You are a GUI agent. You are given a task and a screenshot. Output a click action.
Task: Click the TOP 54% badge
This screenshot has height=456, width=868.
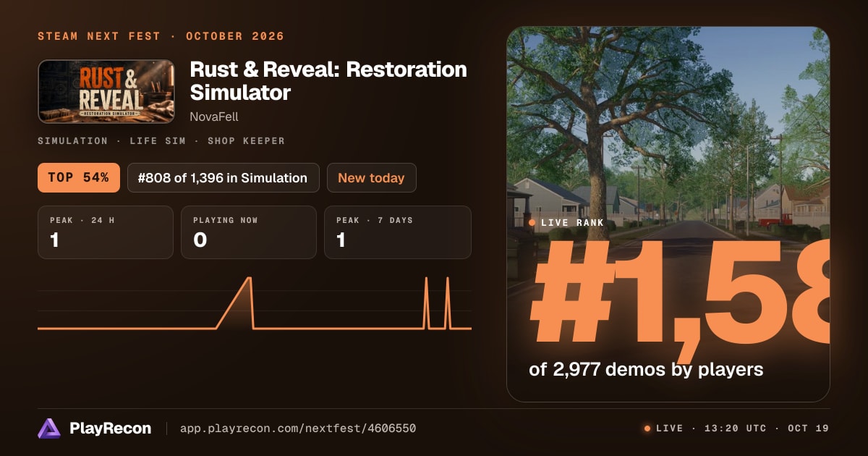point(79,177)
